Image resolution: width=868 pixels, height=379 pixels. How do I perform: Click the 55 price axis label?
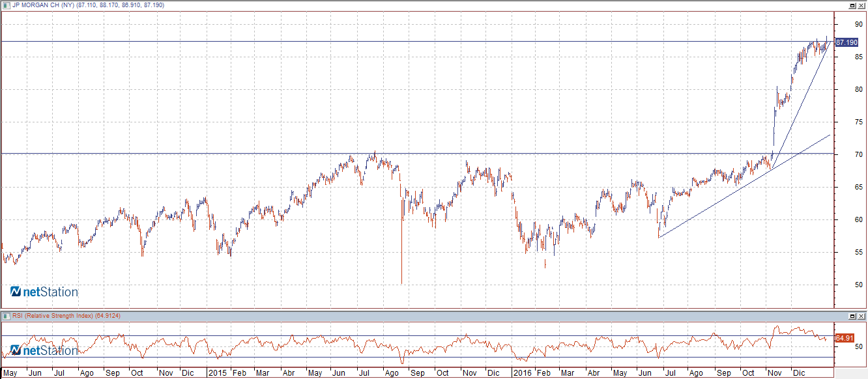859,252
